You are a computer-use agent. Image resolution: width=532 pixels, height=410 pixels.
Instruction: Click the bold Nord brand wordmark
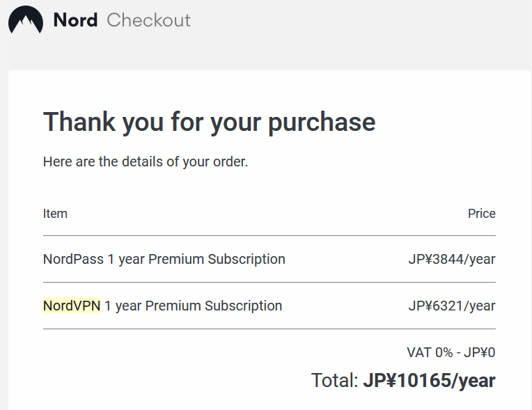point(75,20)
